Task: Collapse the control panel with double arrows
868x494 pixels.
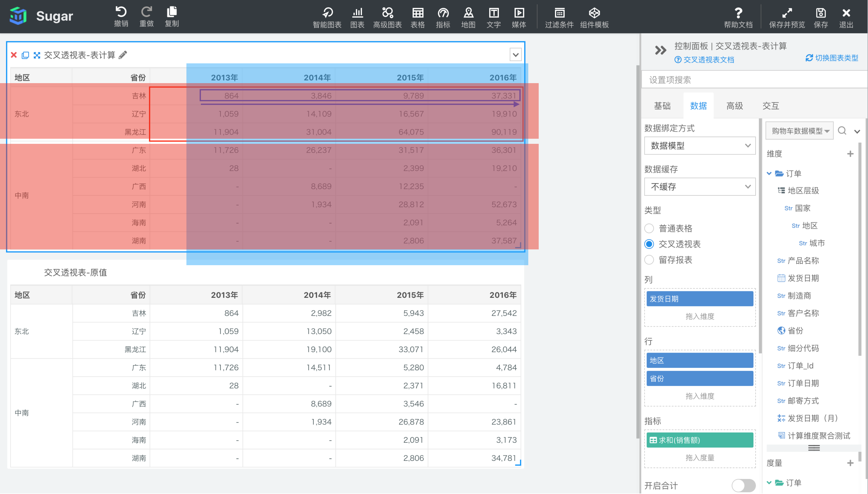Action: tap(660, 51)
